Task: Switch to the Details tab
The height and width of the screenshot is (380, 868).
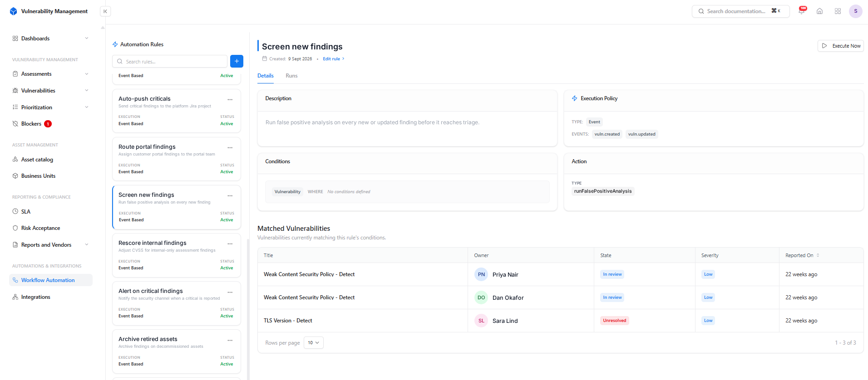Action: (266, 76)
